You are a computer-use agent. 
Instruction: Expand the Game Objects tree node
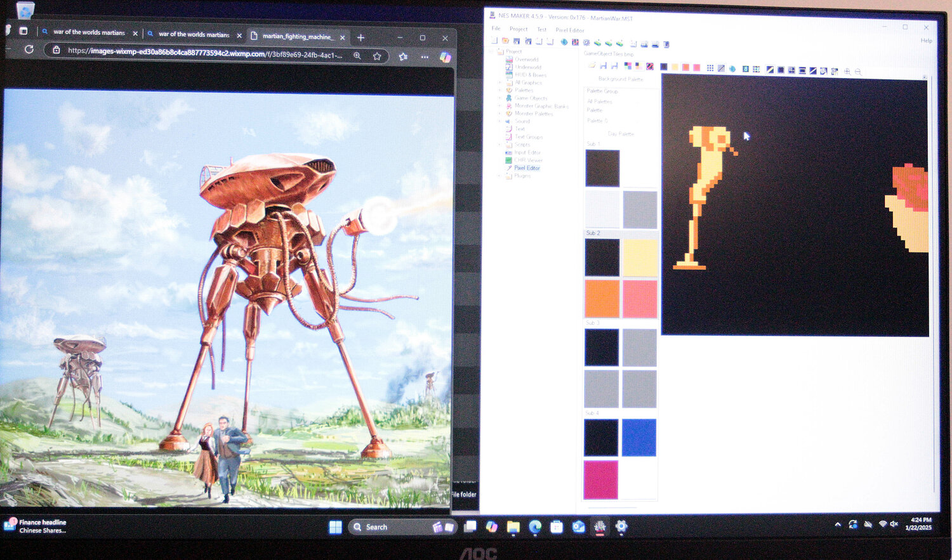pos(500,98)
